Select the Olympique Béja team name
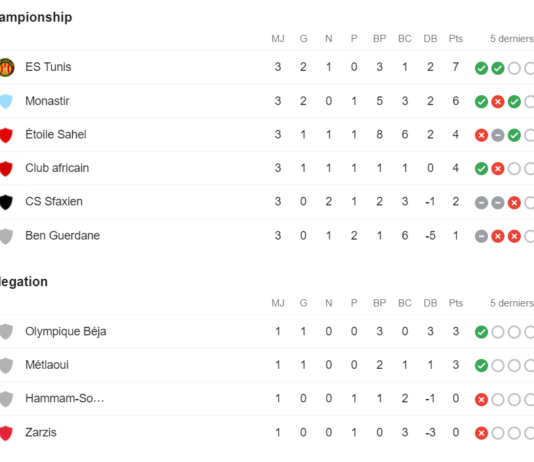 click(66, 332)
